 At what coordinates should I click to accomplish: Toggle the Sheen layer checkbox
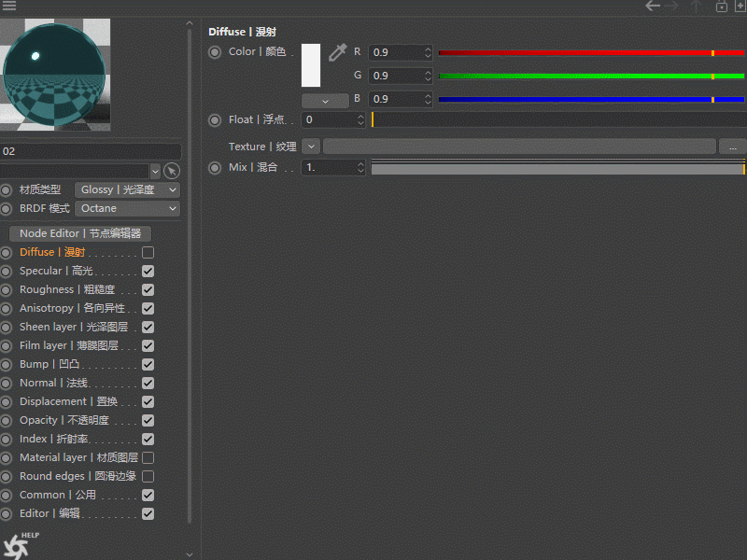(148, 328)
